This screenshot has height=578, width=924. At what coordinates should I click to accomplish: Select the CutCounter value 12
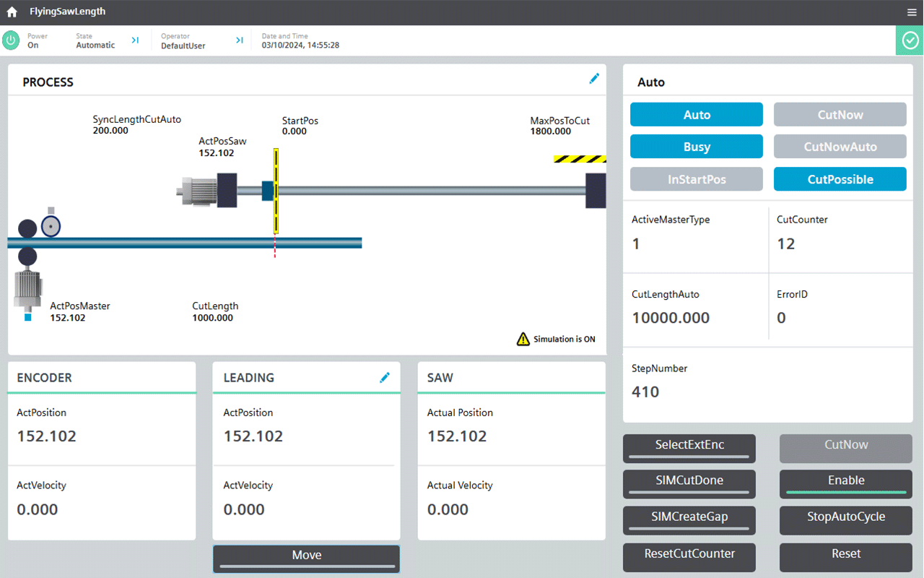click(x=786, y=244)
